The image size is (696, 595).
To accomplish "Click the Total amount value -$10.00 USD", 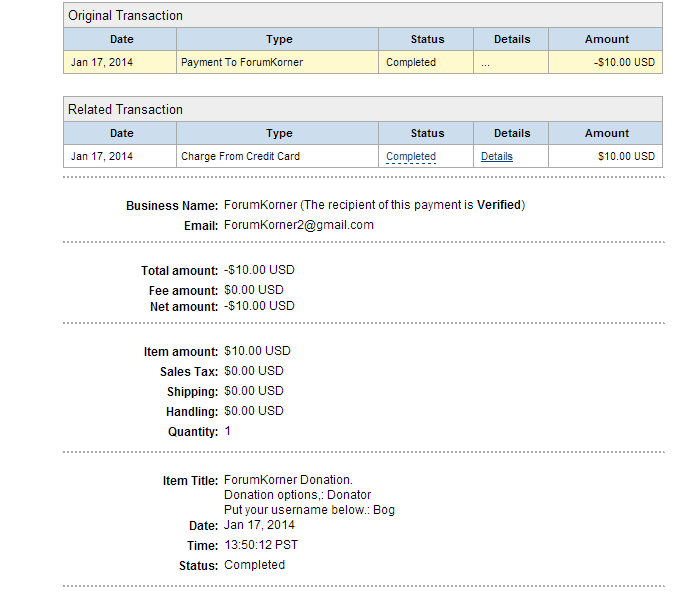I will (x=259, y=270).
